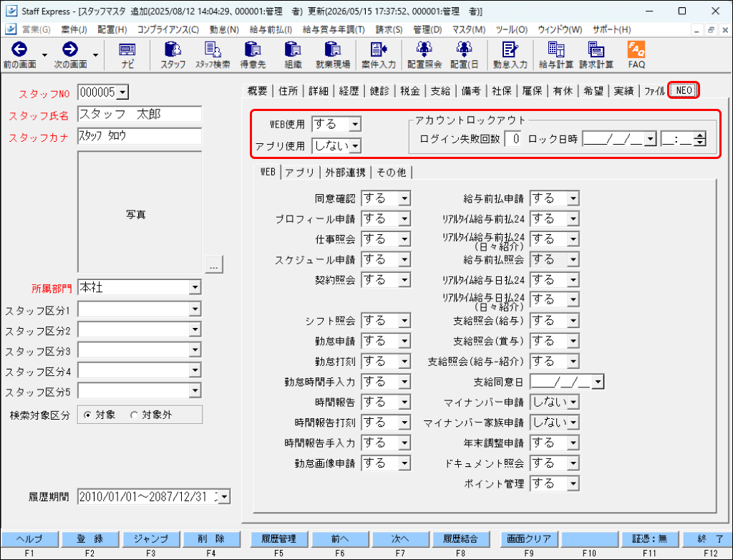Open the サポート(H) menu
The height and width of the screenshot is (560, 733).
click(x=611, y=29)
